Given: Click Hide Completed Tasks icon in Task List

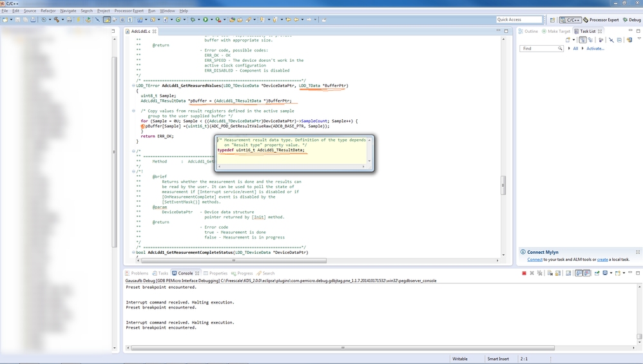Looking at the screenshot, I should point(611,40).
